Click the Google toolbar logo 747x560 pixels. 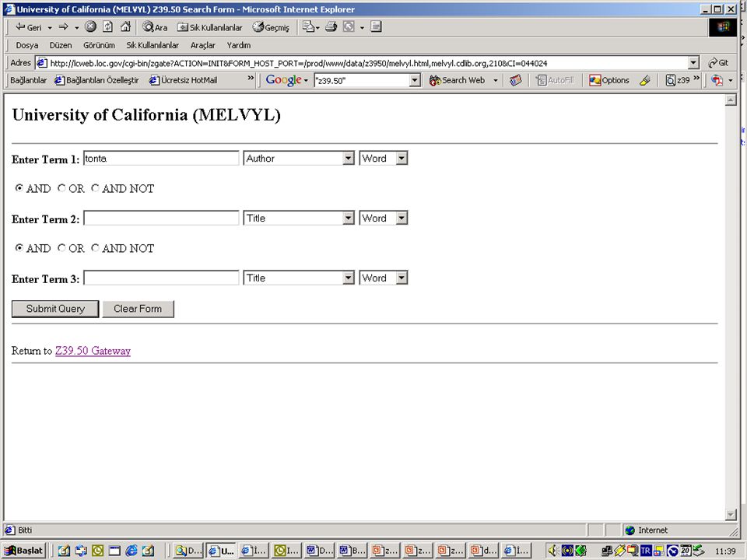pyautogui.click(x=284, y=80)
